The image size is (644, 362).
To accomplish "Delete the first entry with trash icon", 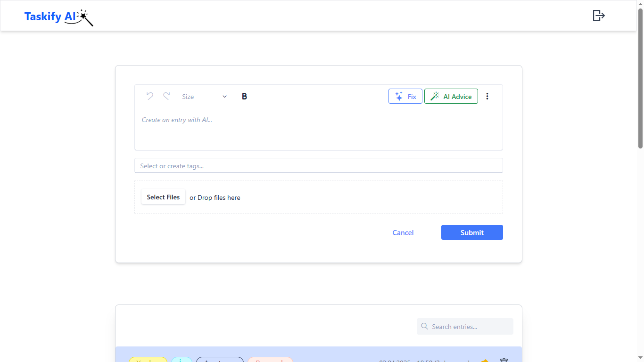I will (x=504, y=360).
